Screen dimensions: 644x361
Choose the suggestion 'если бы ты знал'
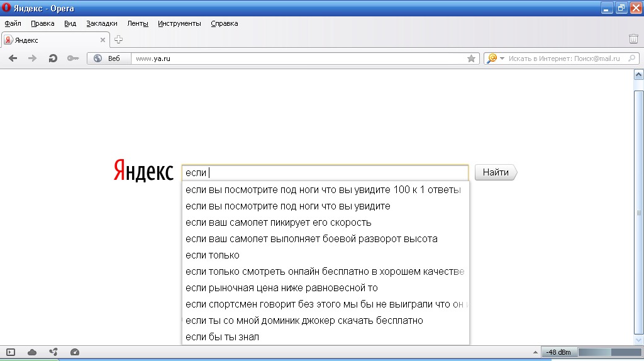click(x=325, y=336)
